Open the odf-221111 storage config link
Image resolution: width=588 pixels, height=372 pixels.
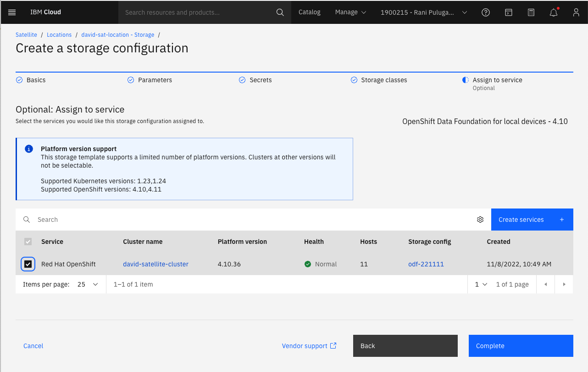pos(426,264)
